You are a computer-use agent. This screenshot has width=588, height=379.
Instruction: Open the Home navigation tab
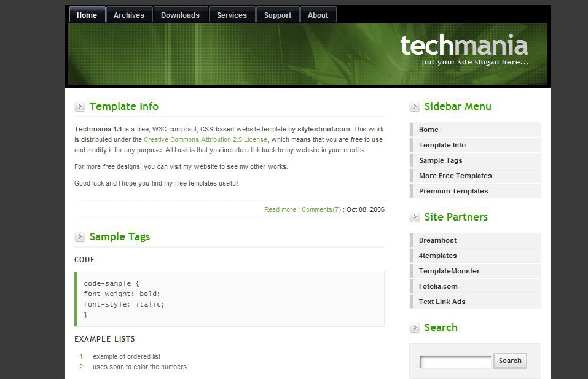click(x=87, y=15)
